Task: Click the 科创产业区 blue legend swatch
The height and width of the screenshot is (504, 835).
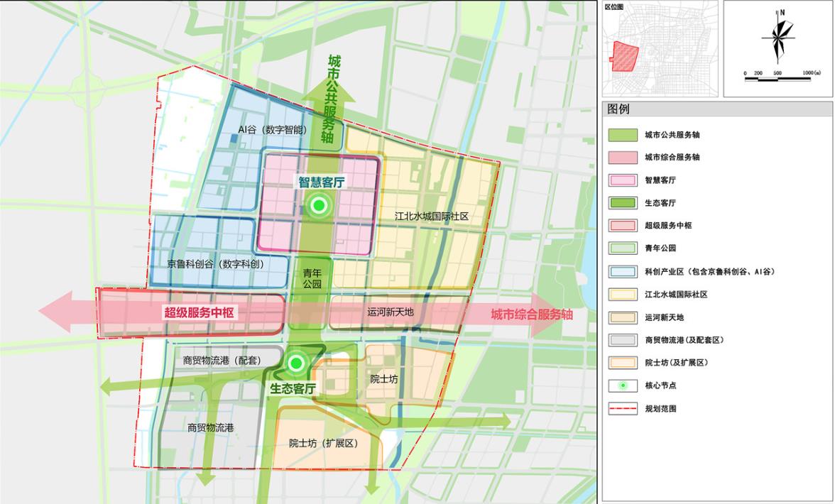Action: tap(622, 271)
